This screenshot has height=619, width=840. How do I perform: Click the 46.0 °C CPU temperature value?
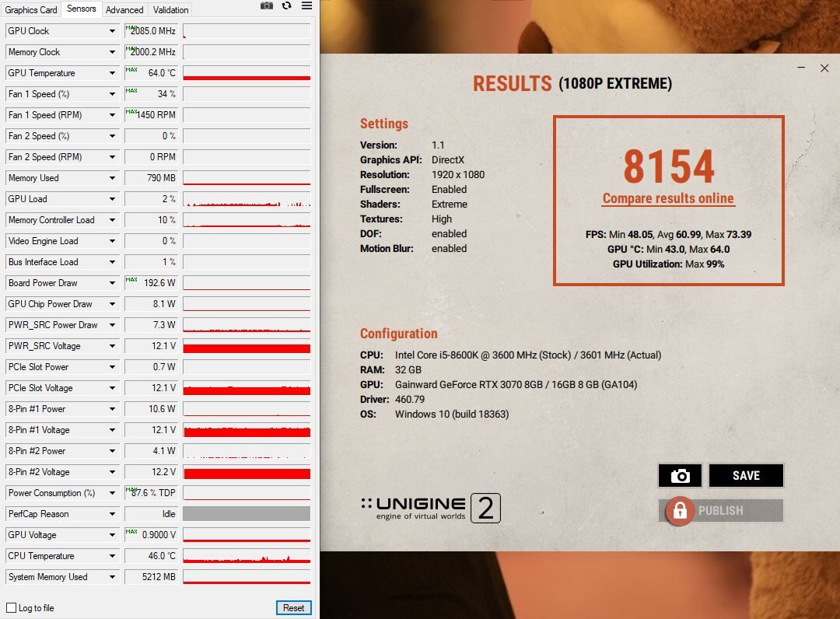[151, 556]
